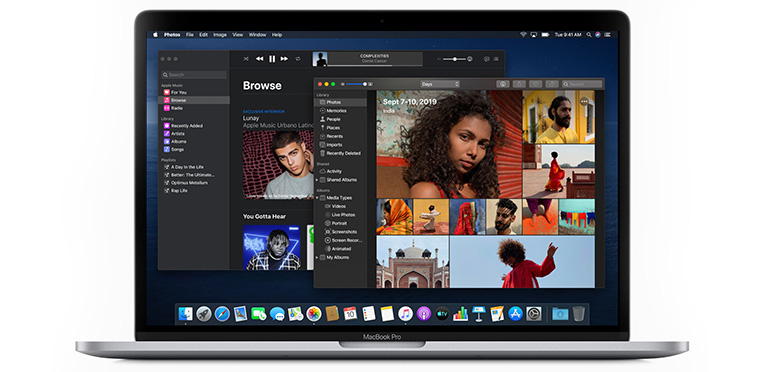Click the more options button on bearded man photo
This screenshot has height=372, width=760.
(x=584, y=102)
